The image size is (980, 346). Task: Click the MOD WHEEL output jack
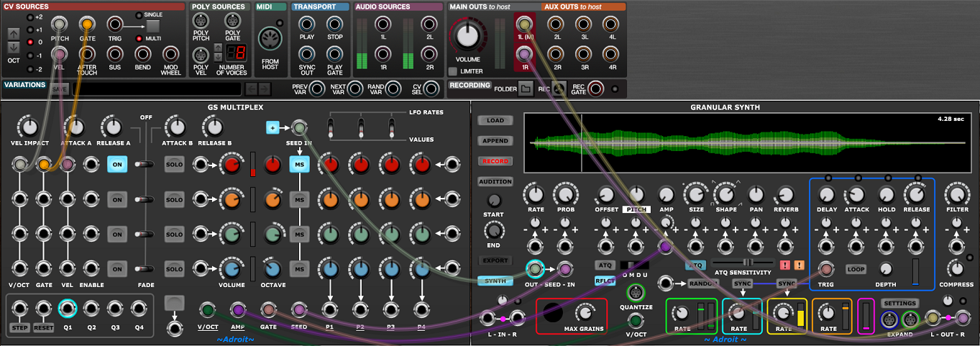click(170, 54)
